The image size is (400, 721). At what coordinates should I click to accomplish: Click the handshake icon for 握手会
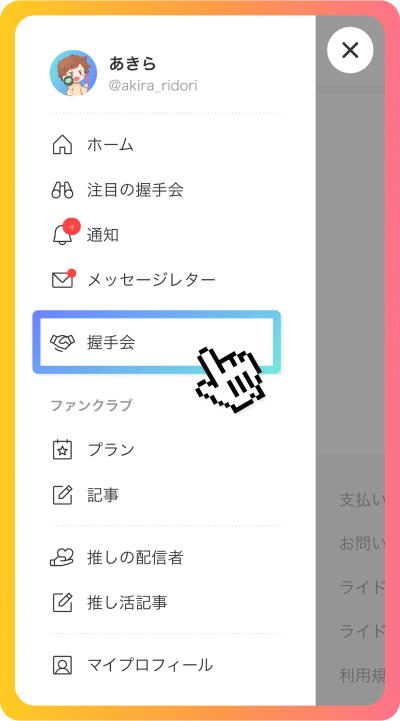pos(62,343)
